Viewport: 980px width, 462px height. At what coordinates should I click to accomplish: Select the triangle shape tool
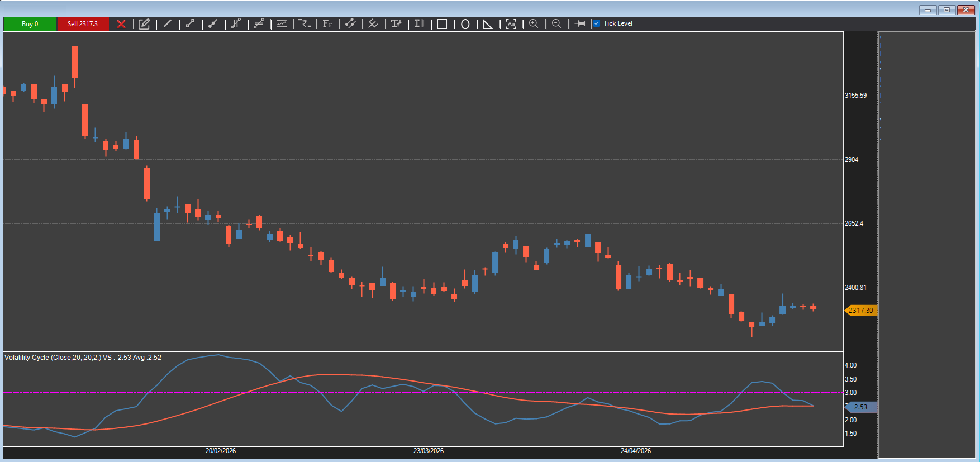coord(488,23)
